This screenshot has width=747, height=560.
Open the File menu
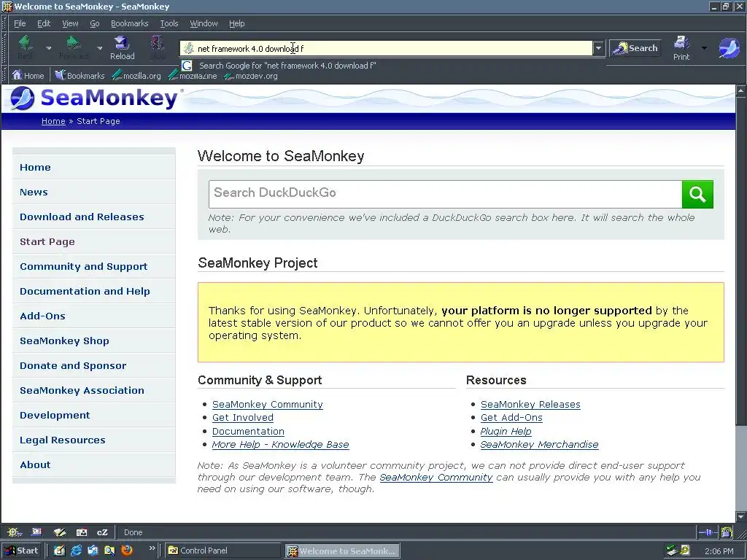(x=20, y=23)
